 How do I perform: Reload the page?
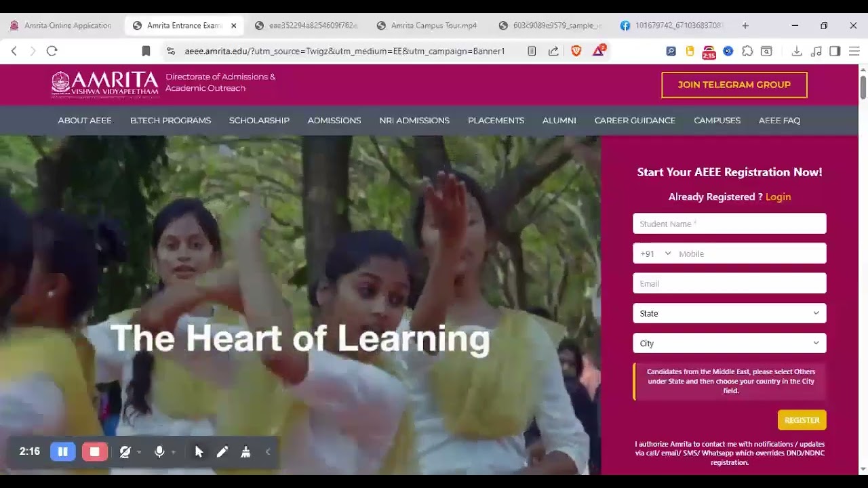(x=52, y=51)
